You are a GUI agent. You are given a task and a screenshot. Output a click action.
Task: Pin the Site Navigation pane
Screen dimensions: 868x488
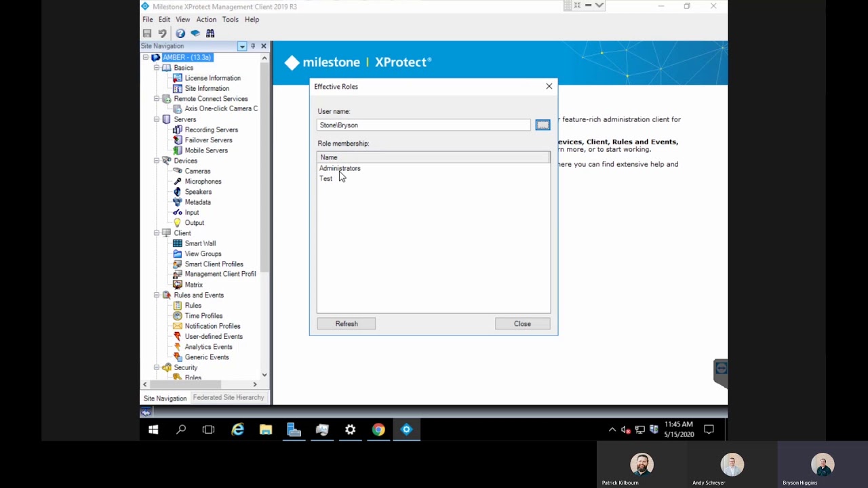[x=253, y=46]
